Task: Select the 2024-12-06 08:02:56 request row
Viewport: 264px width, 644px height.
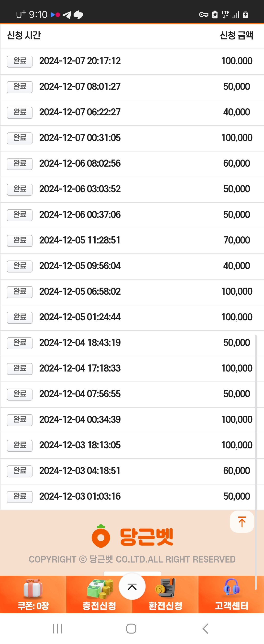Action: coord(132,163)
